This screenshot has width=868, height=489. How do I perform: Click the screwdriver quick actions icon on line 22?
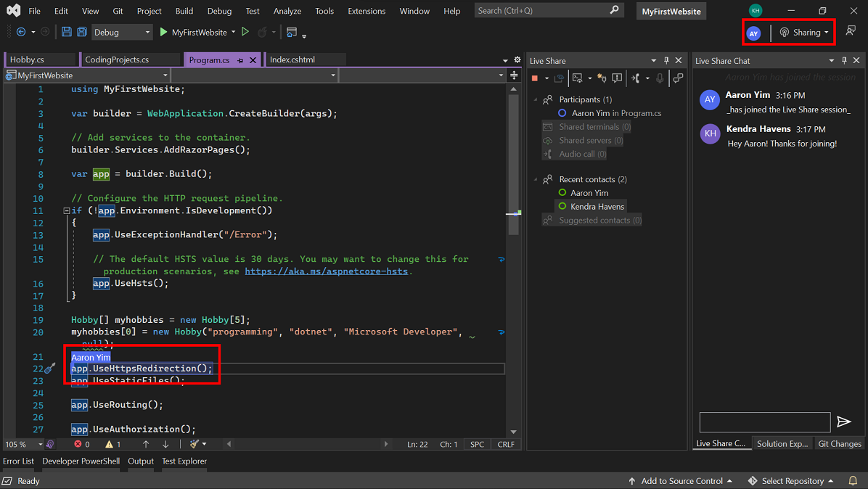click(50, 368)
